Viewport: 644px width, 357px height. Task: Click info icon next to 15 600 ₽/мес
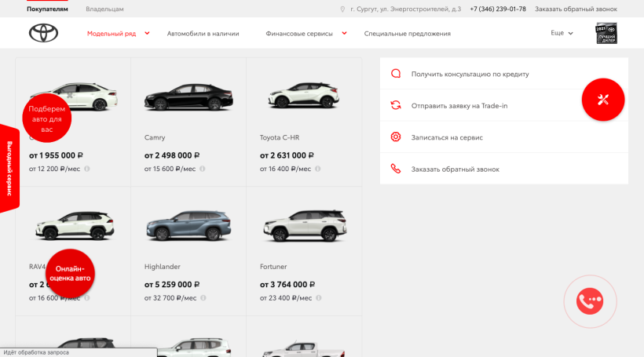203,169
